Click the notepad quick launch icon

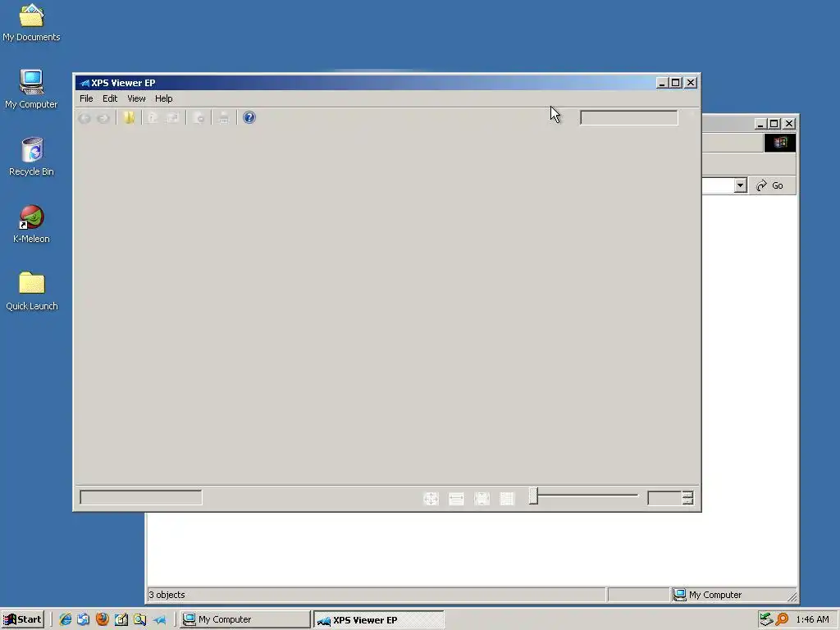coord(121,619)
